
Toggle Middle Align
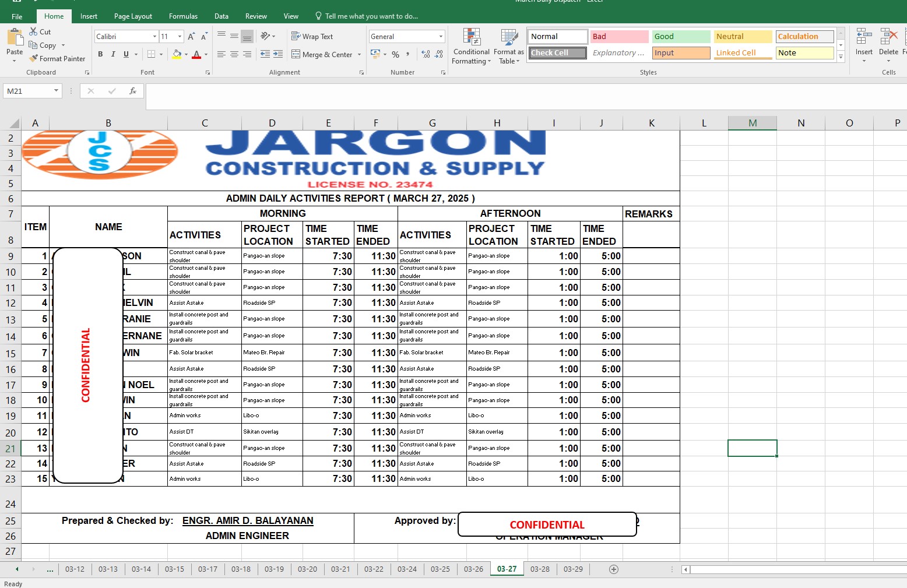pos(234,36)
